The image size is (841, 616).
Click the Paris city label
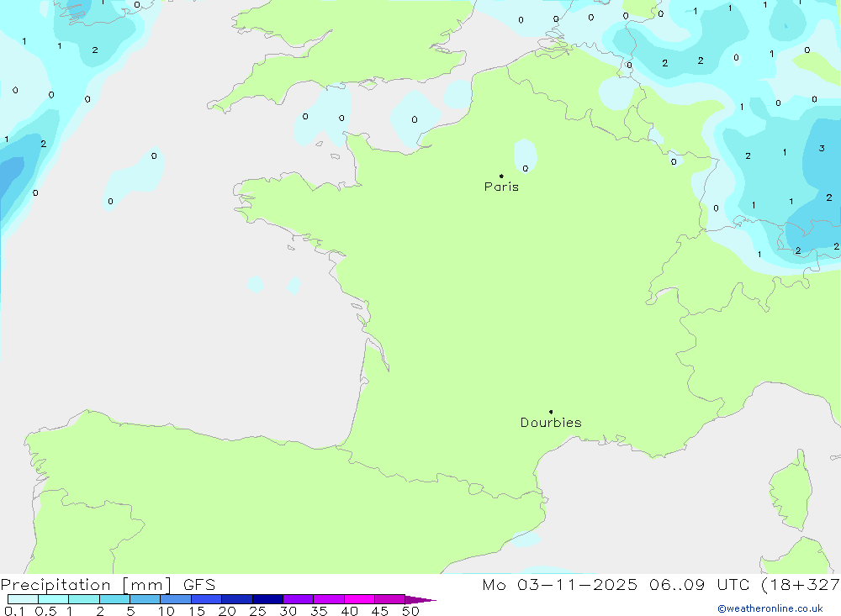(501, 187)
